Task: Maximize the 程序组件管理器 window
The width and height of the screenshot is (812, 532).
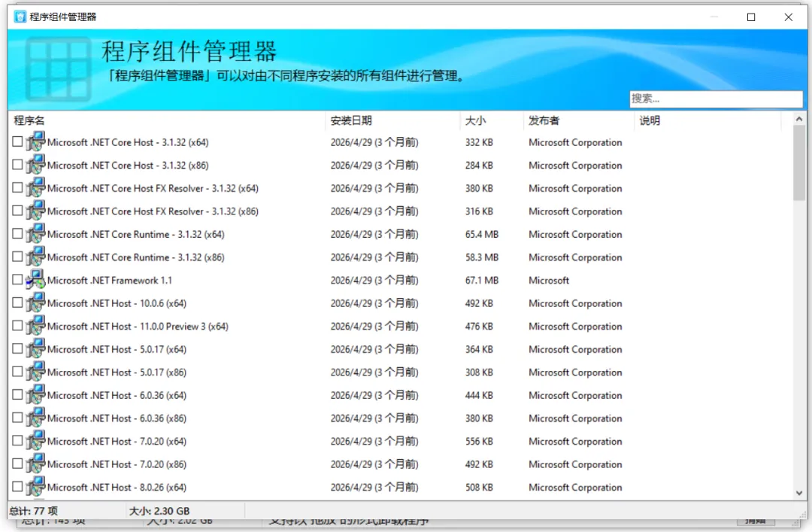Action: coord(751,17)
